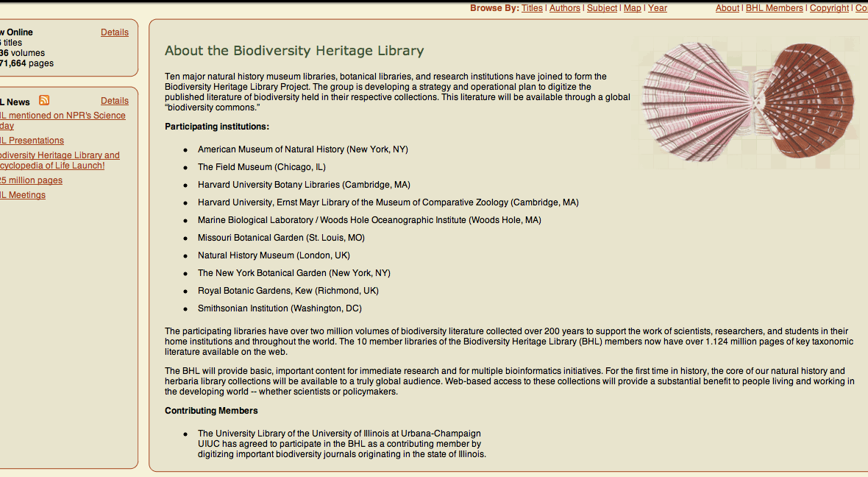The image size is (868, 477).
Task: Browse by Year link
Action: coord(658,8)
